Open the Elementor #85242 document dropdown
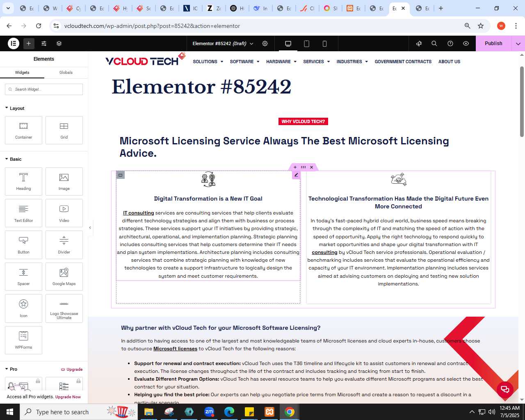 (223, 43)
